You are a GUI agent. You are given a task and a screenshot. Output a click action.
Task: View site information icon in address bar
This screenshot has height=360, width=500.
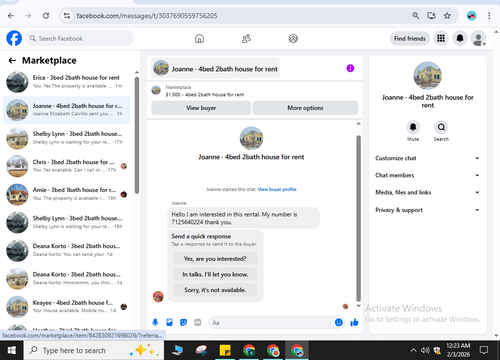click(67, 16)
